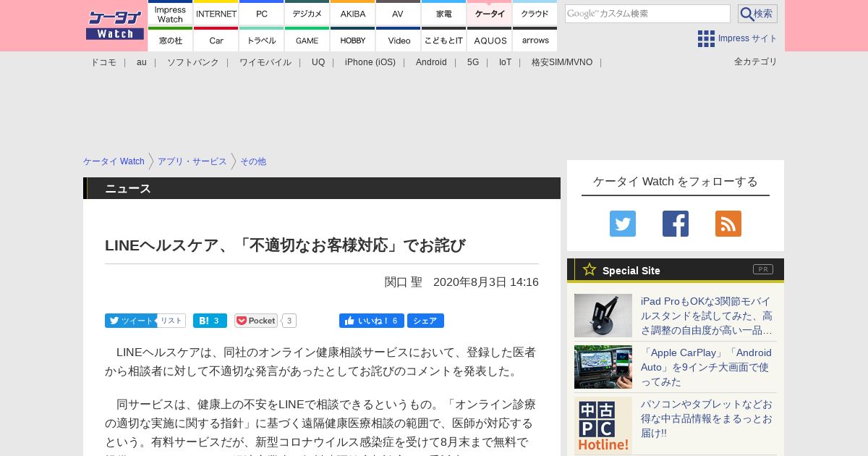Open Video tab

[398, 39]
